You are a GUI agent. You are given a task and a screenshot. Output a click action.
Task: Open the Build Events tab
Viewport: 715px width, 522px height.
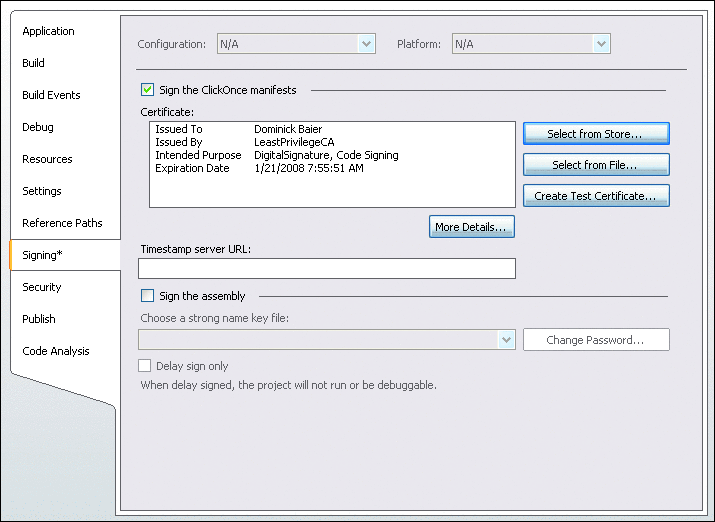point(51,95)
